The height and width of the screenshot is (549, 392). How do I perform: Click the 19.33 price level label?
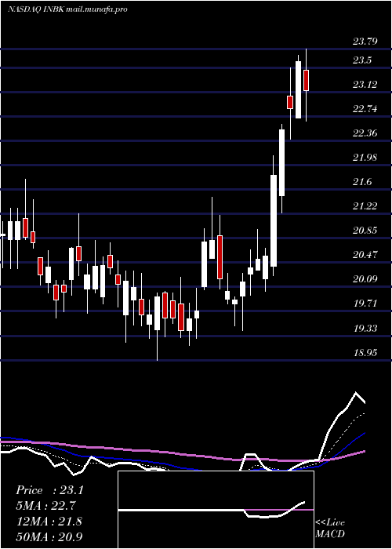365,329
